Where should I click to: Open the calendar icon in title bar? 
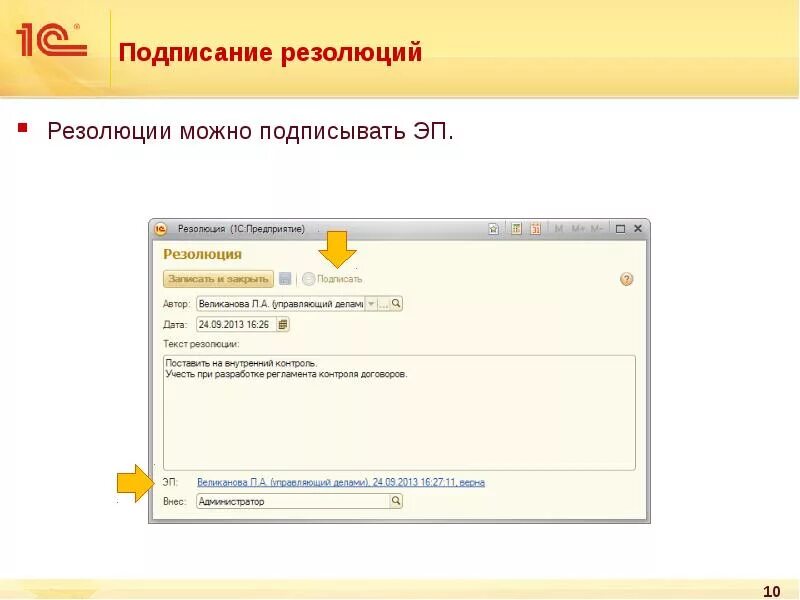535,229
